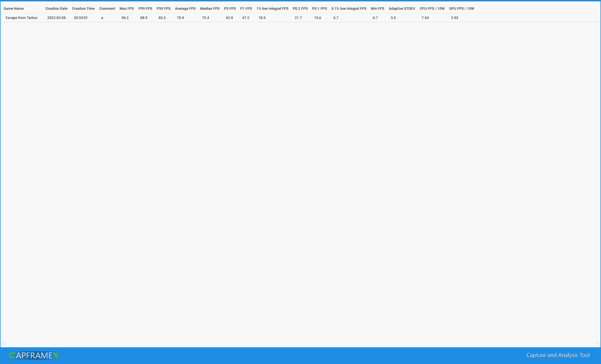Sort by the Creation Date column header

[x=56, y=9]
